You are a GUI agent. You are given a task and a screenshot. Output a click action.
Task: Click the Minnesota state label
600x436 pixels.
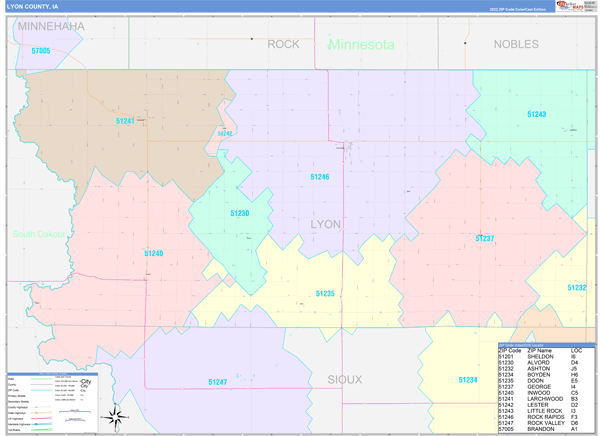(361, 45)
